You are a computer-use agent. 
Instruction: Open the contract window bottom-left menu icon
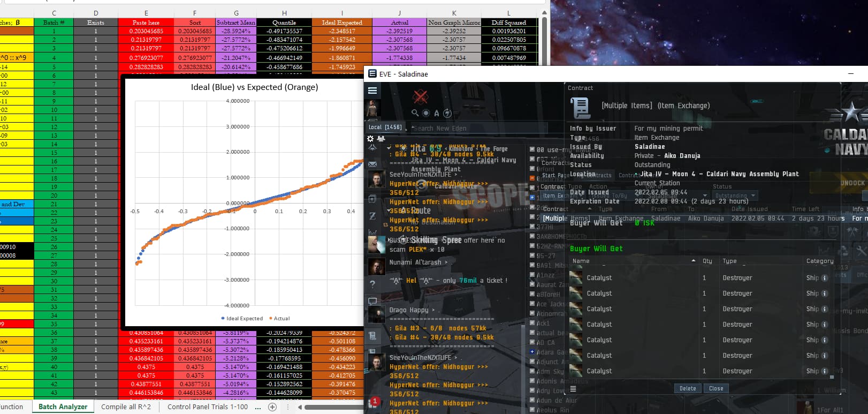573,389
